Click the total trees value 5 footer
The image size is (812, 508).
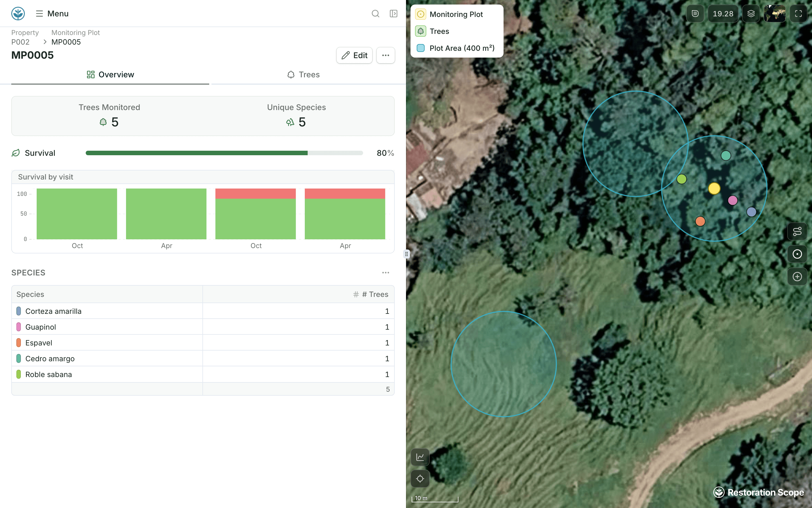coord(388,389)
